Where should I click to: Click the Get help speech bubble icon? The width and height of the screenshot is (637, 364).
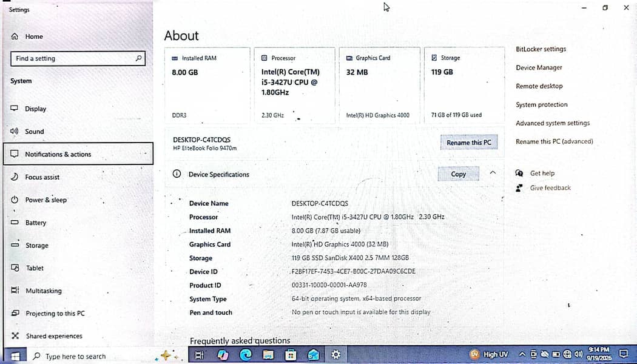pos(519,174)
